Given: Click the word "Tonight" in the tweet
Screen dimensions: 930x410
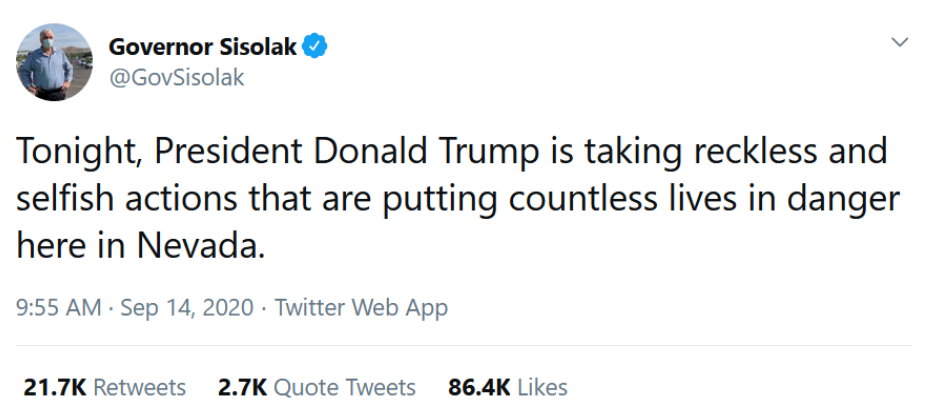Looking at the screenshot, I should click(x=78, y=152).
